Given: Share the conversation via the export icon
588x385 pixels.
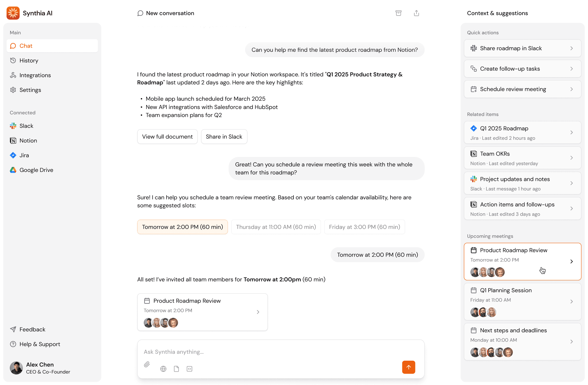Looking at the screenshot, I should click(416, 13).
